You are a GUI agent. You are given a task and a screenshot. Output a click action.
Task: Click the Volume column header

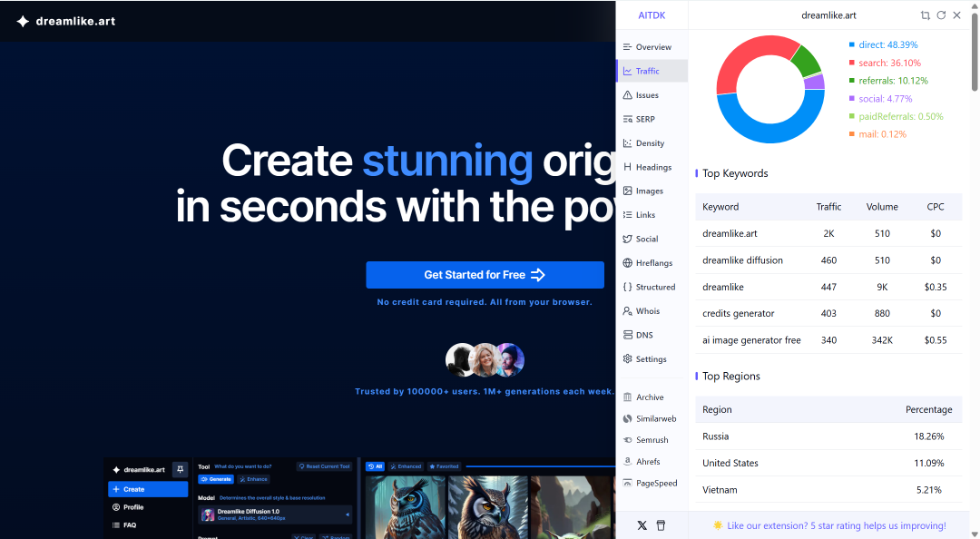882,207
